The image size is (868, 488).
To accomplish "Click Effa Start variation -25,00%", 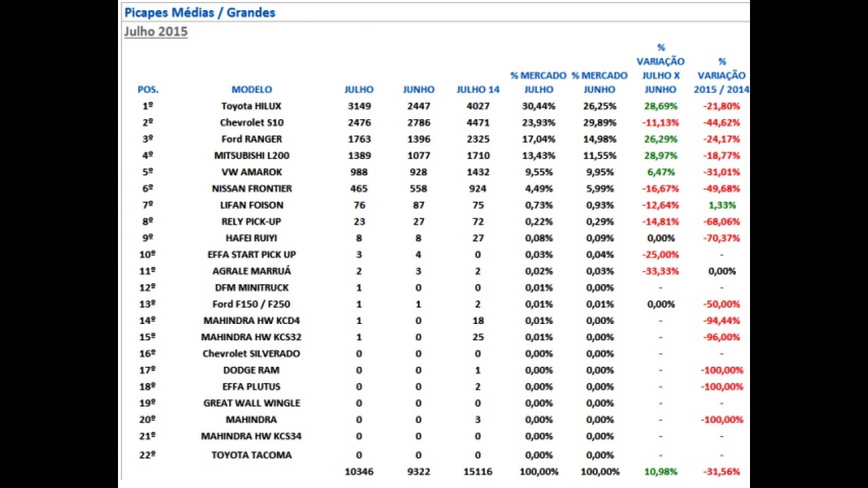I will (x=660, y=255).
